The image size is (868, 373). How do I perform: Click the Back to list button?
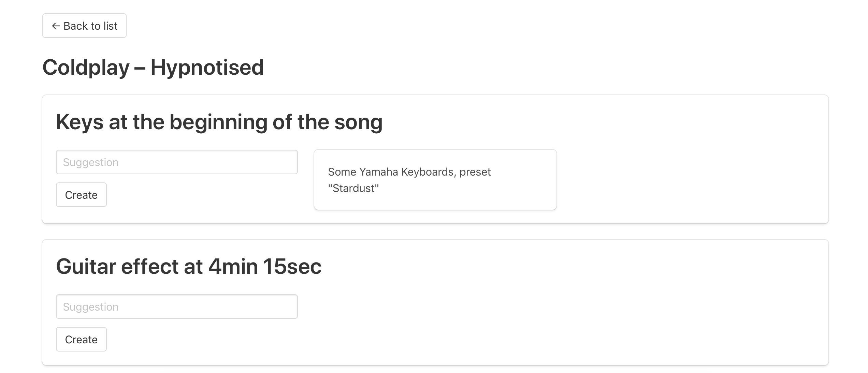84,26
